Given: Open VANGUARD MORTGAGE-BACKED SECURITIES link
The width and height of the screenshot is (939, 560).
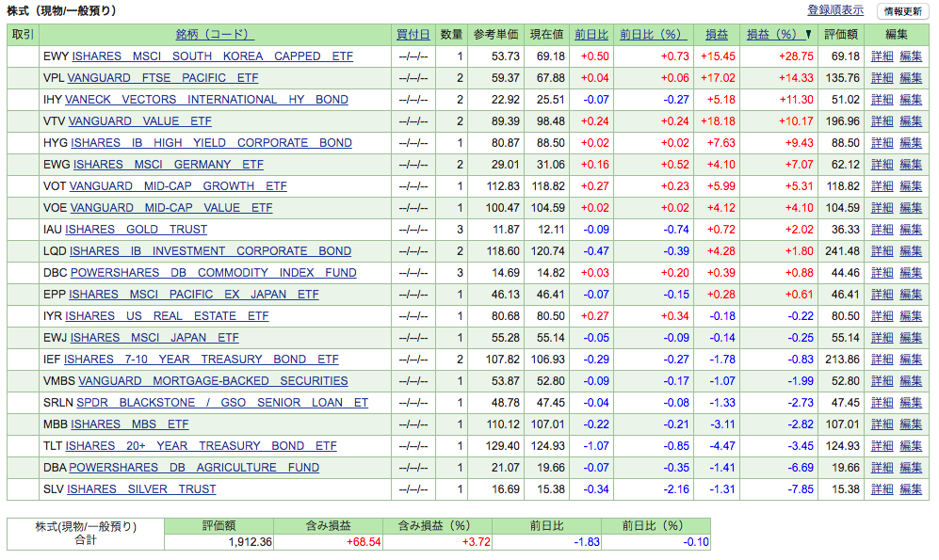Looking at the screenshot, I should coord(213,381).
